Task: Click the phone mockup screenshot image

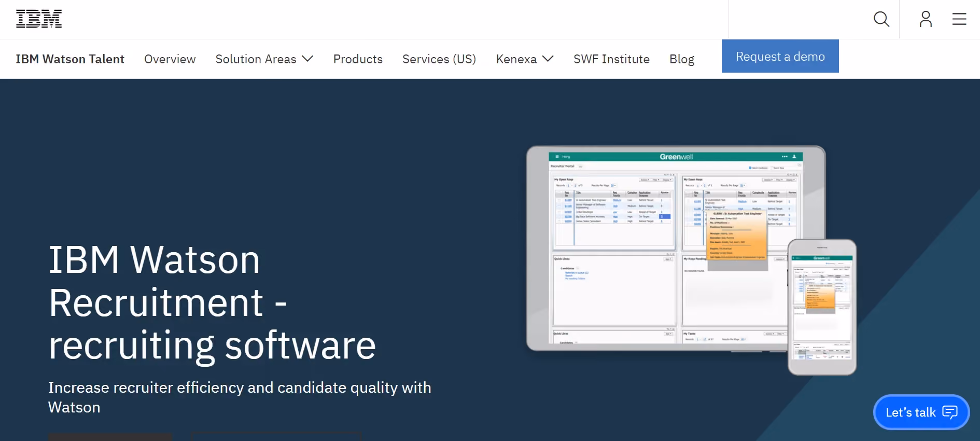Action: [822, 307]
